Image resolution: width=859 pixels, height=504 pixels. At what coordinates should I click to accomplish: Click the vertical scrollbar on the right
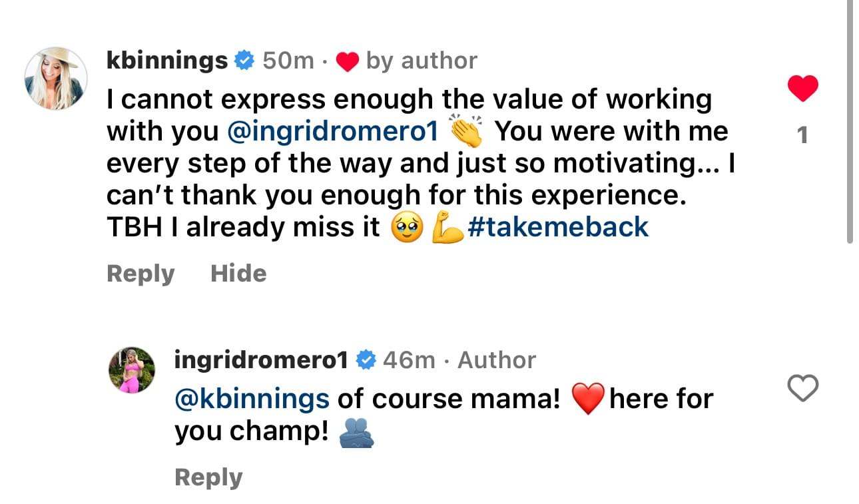click(x=849, y=120)
